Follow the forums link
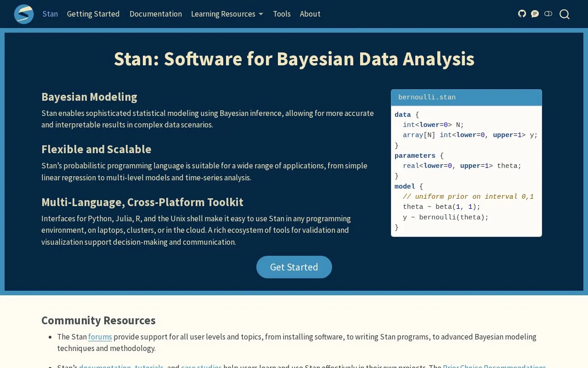This screenshot has width=588, height=368. coord(100,337)
